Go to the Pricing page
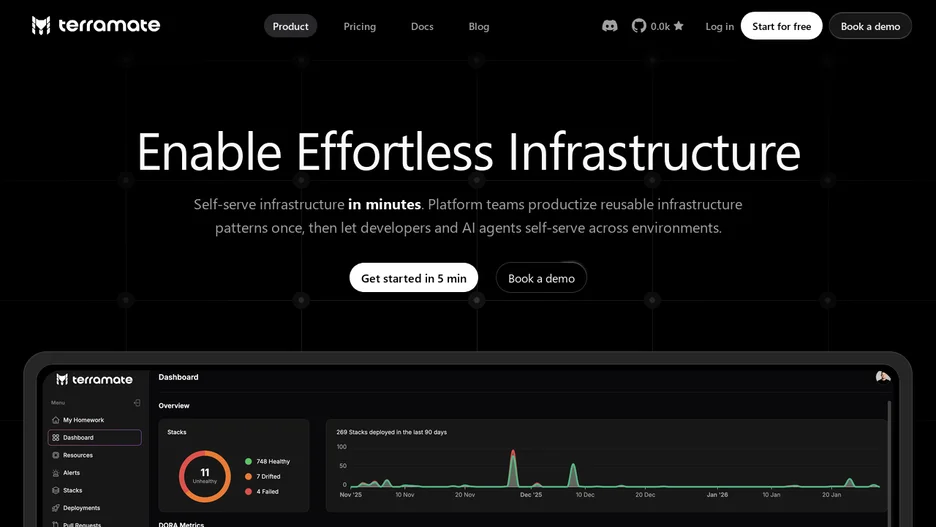Screen dimensions: 936x527 click(359, 26)
